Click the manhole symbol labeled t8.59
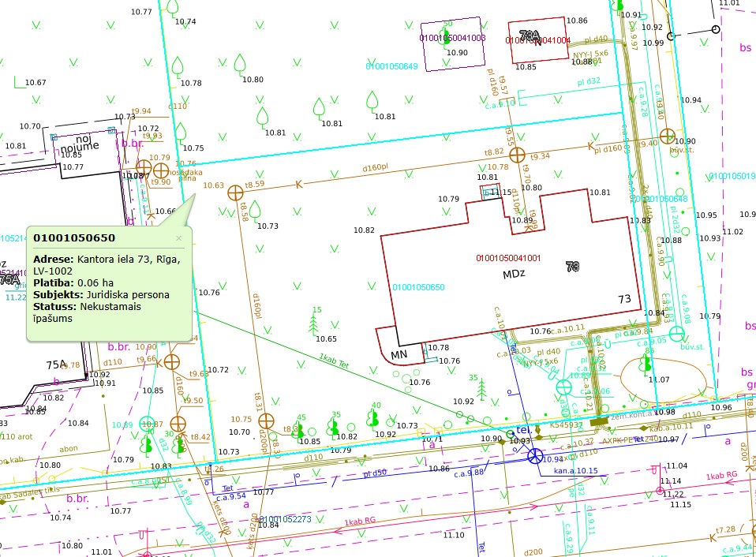 click(x=235, y=193)
